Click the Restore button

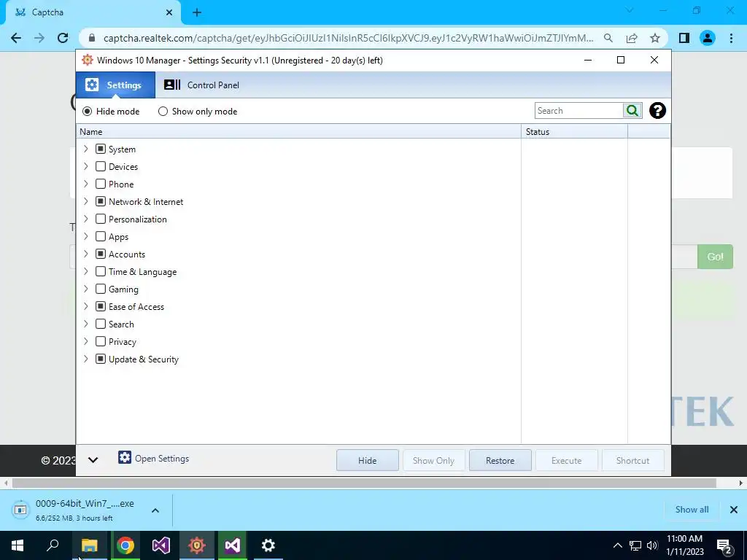click(x=500, y=461)
